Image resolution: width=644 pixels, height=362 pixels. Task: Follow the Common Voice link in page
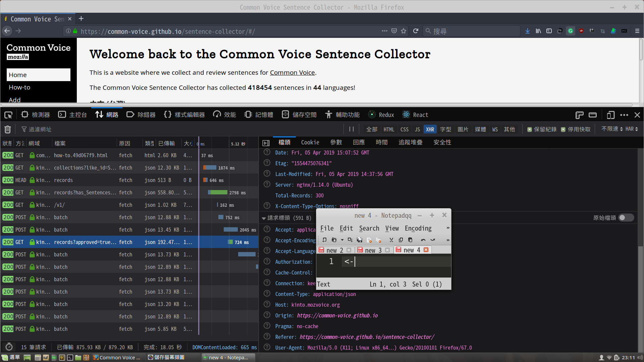coord(292,72)
